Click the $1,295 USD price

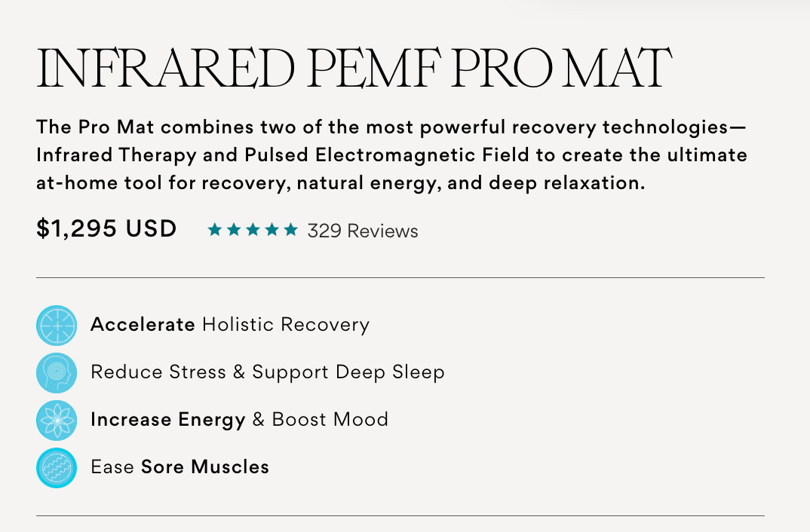[106, 228]
